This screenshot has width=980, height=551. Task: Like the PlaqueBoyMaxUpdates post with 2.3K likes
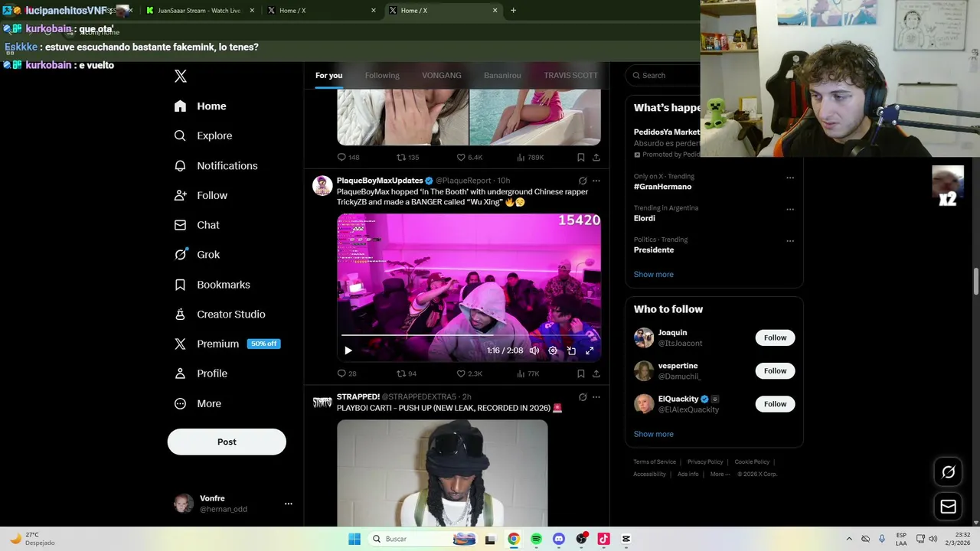pyautogui.click(x=469, y=373)
